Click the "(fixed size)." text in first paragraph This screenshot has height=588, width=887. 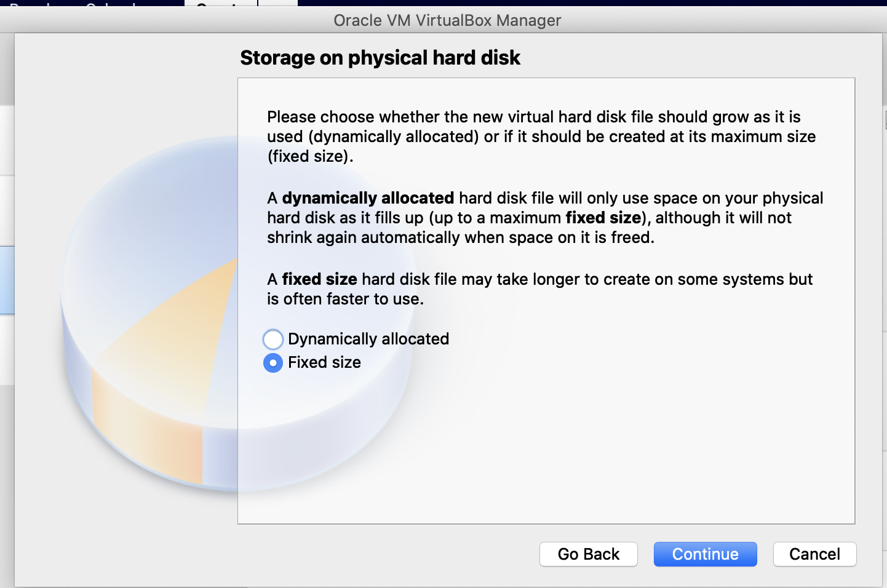[x=310, y=156]
